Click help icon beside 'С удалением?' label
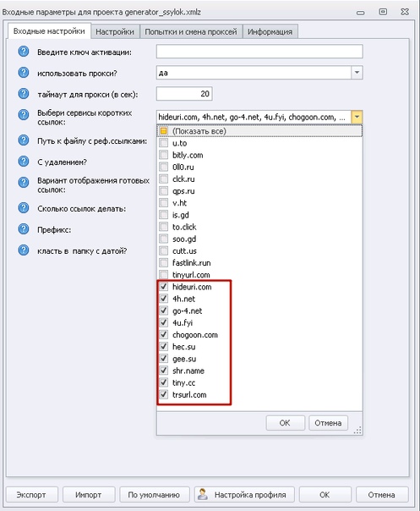Viewport: 420px width, 511px height. [24, 162]
